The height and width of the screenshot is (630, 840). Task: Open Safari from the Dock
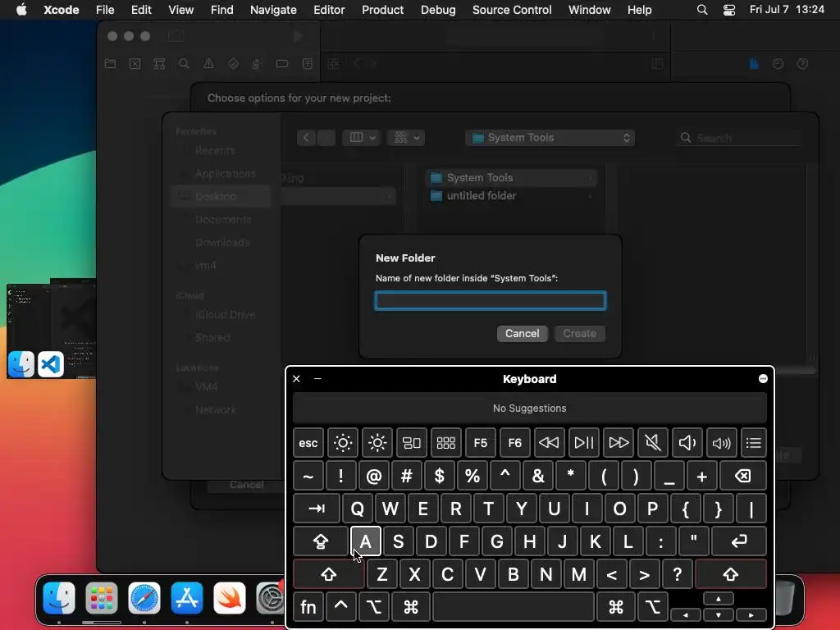point(144,598)
